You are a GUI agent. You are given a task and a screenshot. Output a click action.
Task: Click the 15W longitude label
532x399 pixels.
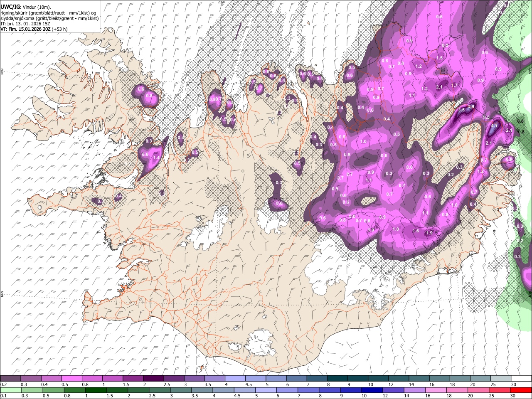(x=440, y=2)
